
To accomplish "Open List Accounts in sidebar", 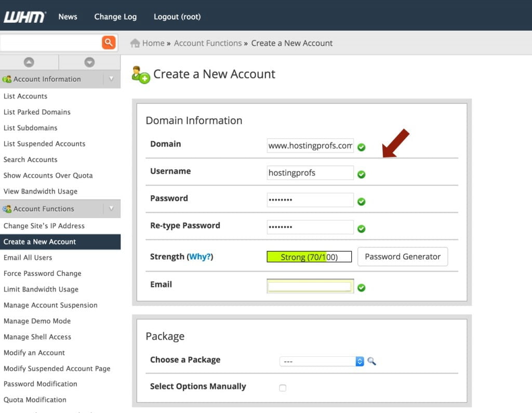I will pos(25,96).
